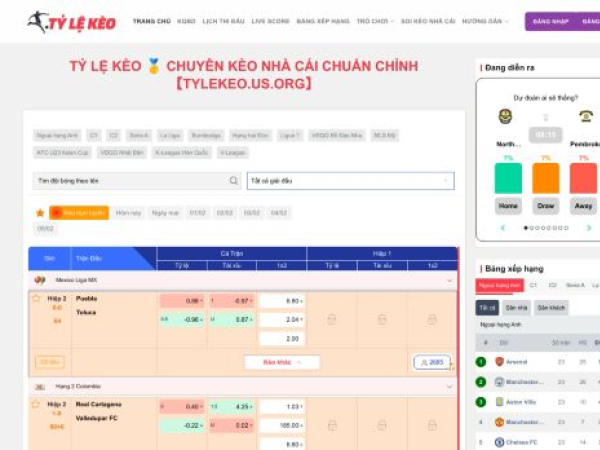
Task: Click the search magnifier icon
Action: (x=234, y=181)
